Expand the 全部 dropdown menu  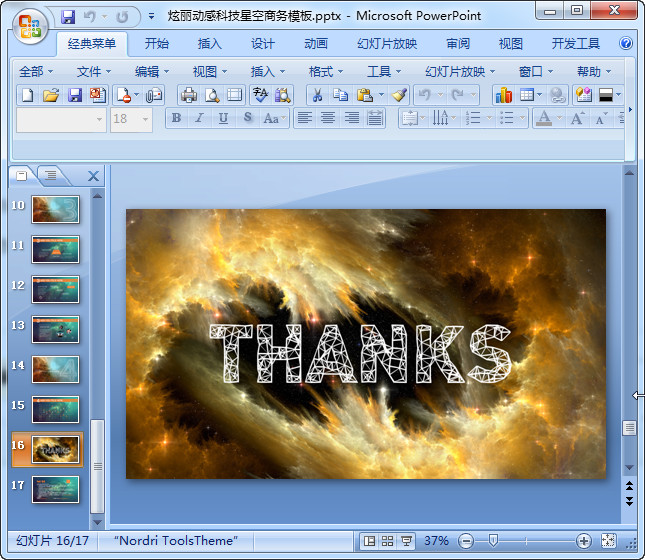(x=36, y=72)
